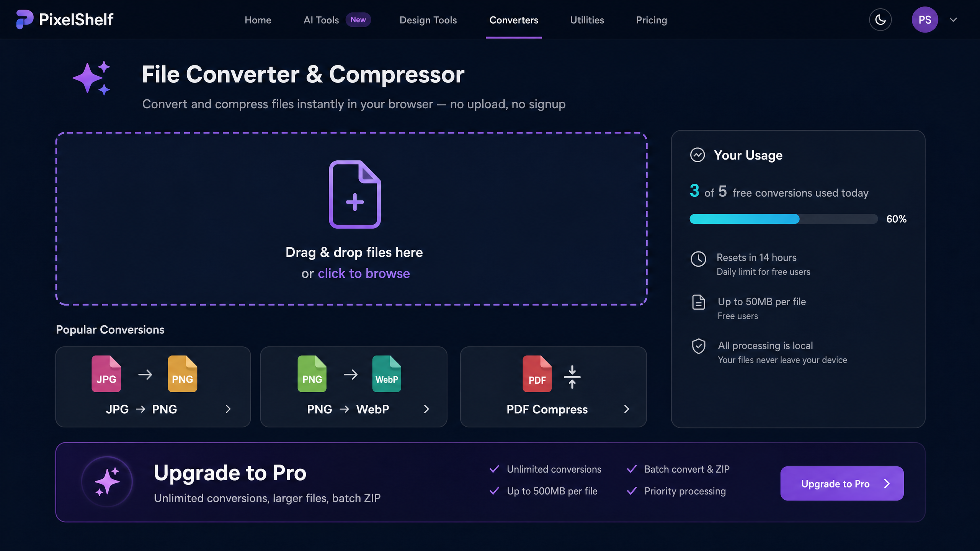Click the add-file icon in the drop zone

tap(355, 194)
